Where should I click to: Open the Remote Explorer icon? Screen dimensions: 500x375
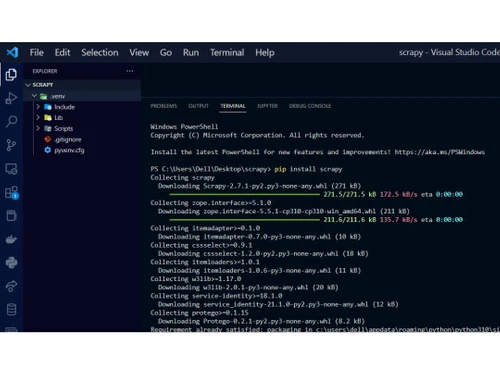tap(11, 169)
